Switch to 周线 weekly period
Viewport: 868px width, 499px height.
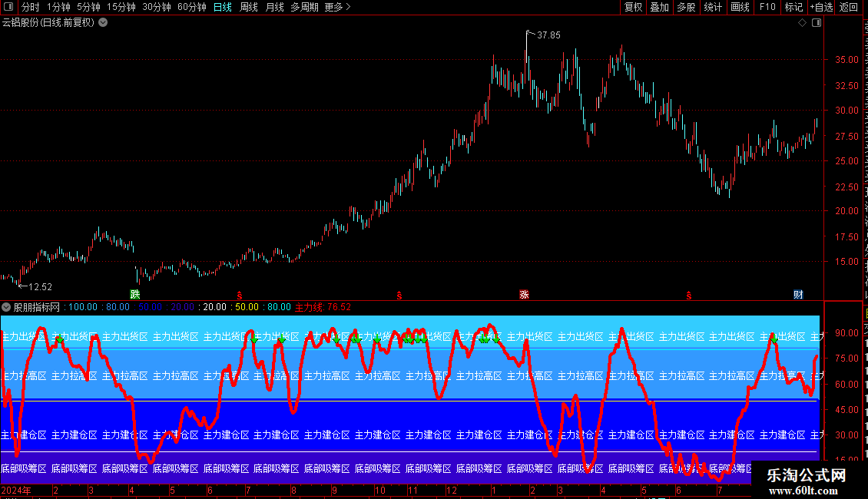tap(249, 7)
